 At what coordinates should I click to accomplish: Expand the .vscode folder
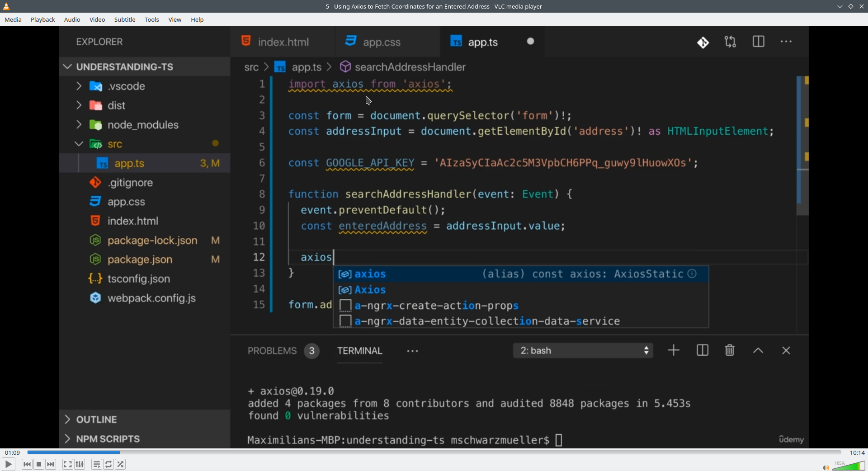click(x=145, y=86)
